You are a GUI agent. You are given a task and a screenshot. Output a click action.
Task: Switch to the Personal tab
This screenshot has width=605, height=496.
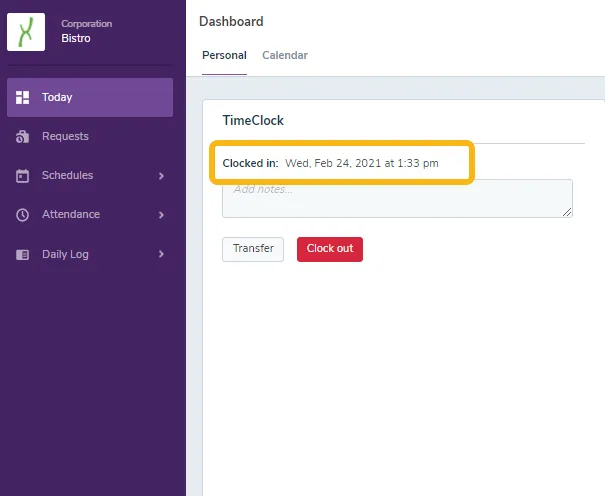coord(224,56)
